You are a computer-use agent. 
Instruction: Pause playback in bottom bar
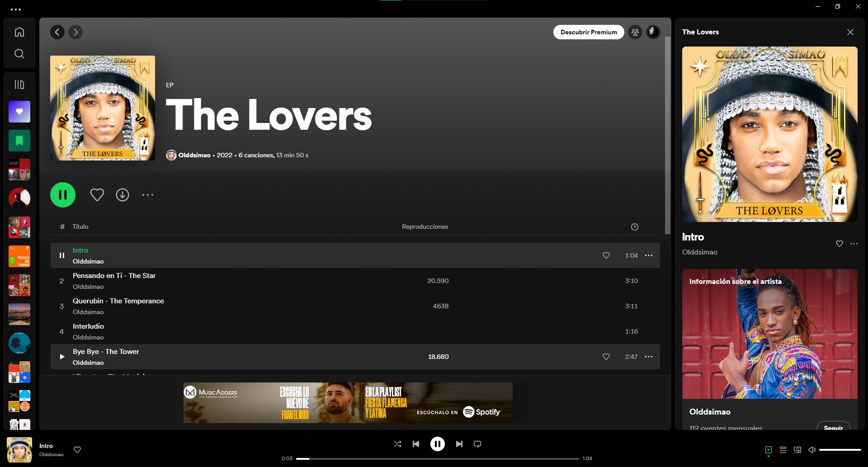[x=438, y=444]
